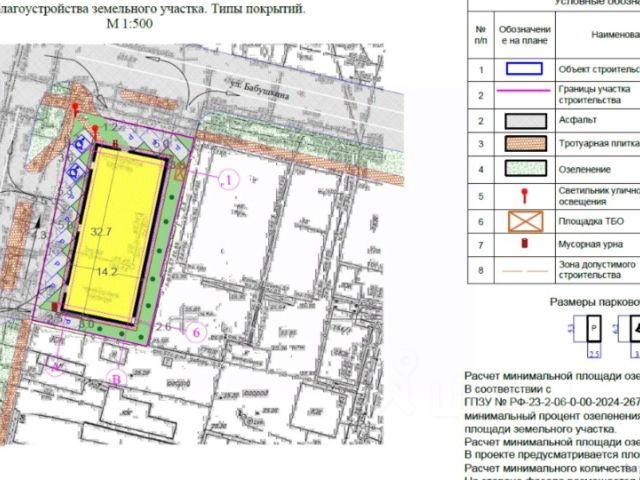Click the magenta site boundary line legend symbol

tap(524, 91)
